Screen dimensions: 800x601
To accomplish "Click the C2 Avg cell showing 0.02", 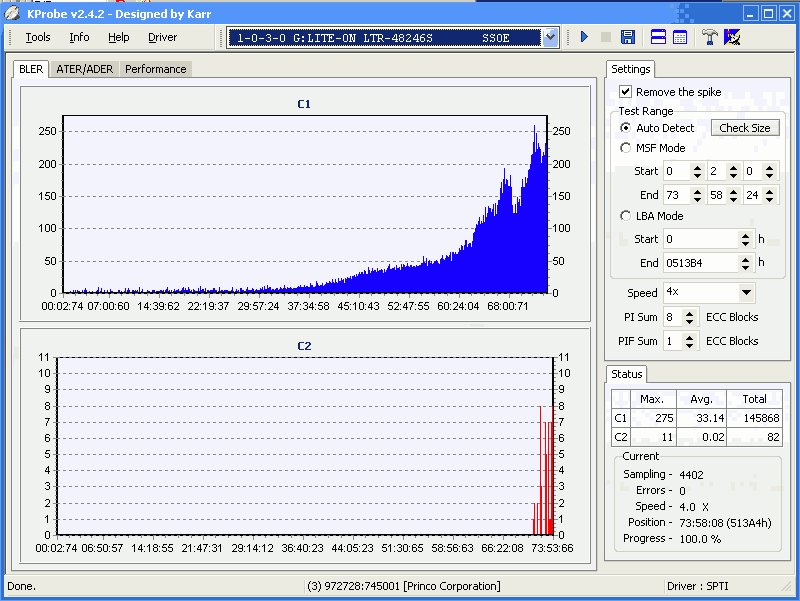I will click(x=702, y=437).
